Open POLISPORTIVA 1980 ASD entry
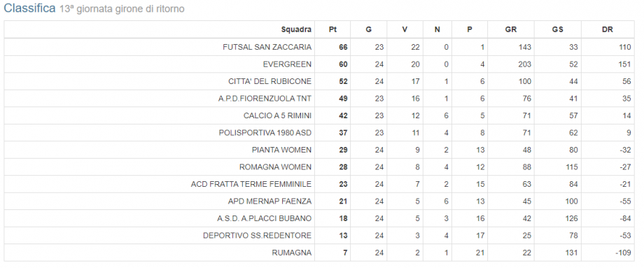644x268 pixels. (265, 133)
